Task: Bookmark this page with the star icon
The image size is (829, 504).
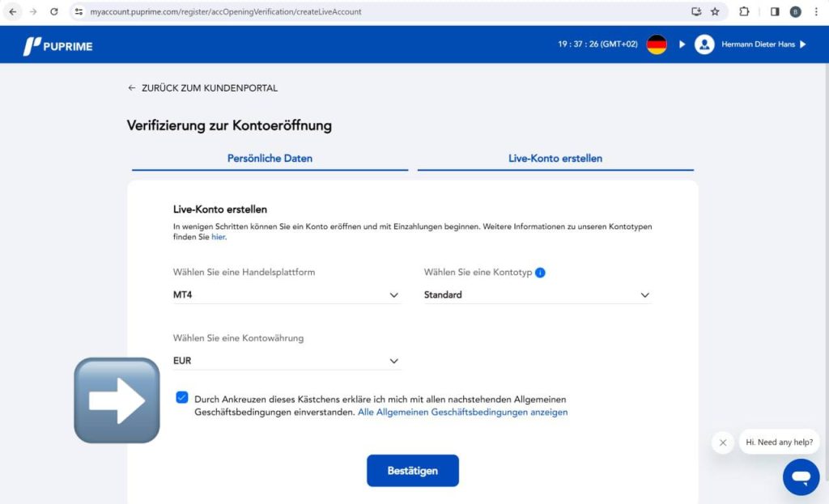Action: point(715,12)
